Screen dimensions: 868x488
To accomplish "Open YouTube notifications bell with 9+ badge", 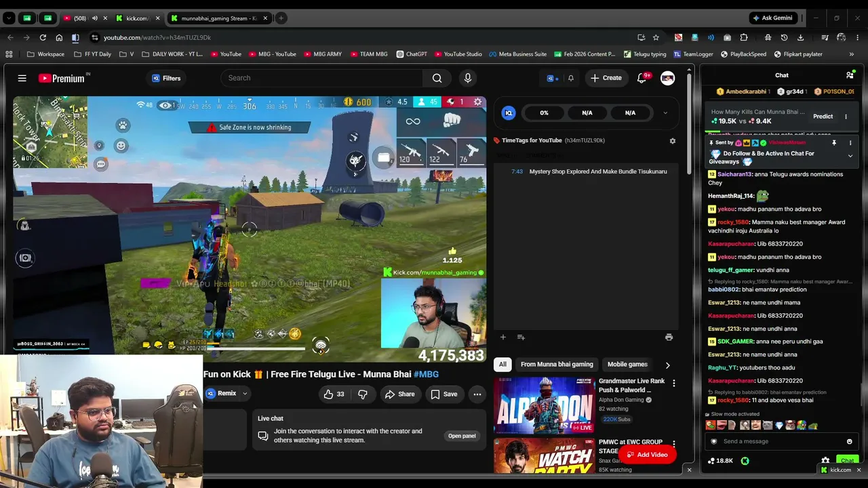I will coord(642,78).
